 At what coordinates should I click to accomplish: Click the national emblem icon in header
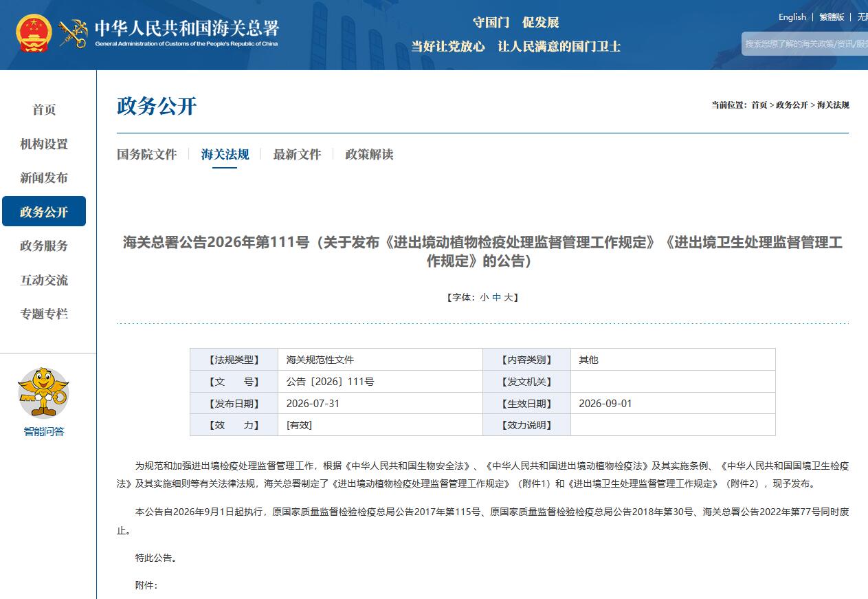coord(34,33)
